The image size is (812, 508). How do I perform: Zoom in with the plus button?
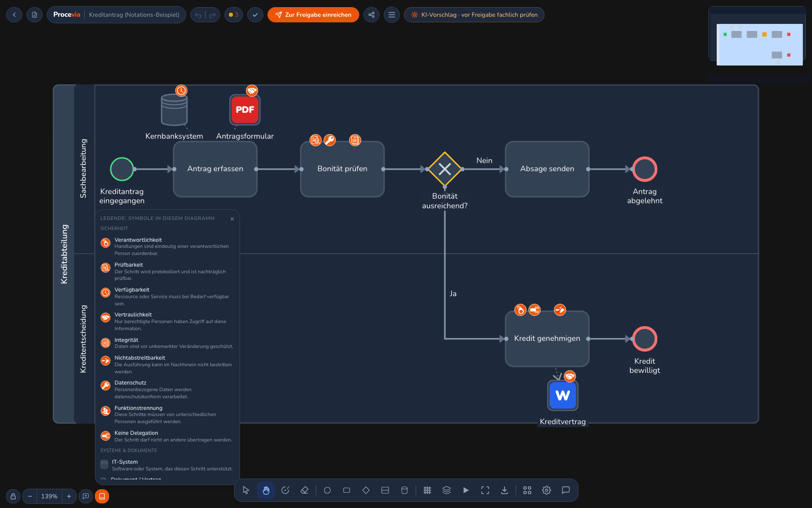[69, 496]
